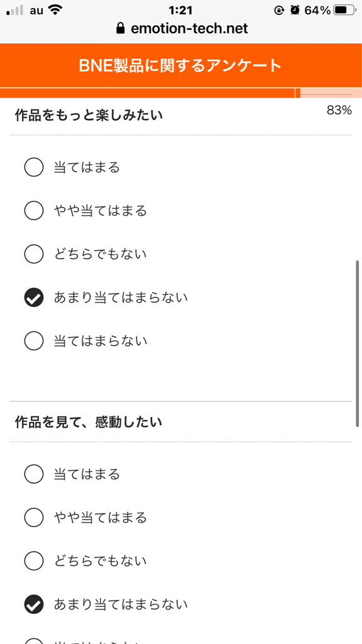Tap the lock icon beside emotion-tech.net
The height and width of the screenshot is (644, 362).
pos(120,28)
